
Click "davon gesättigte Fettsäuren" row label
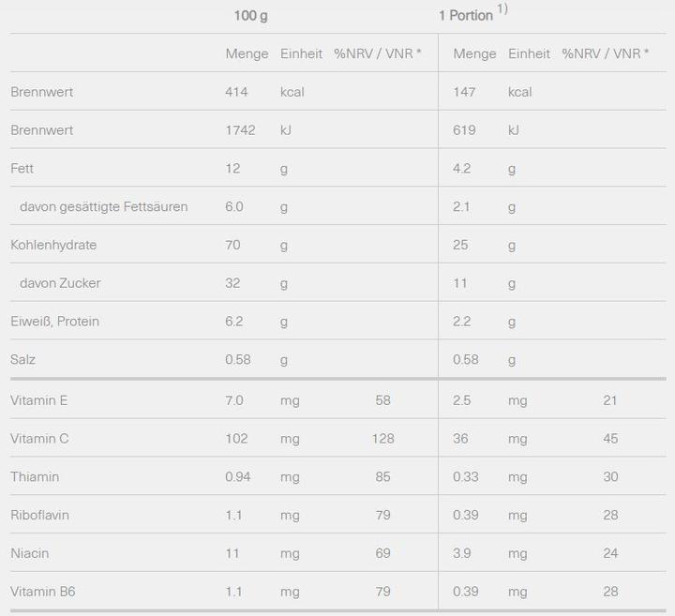pyautogui.click(x=103, y=206)
